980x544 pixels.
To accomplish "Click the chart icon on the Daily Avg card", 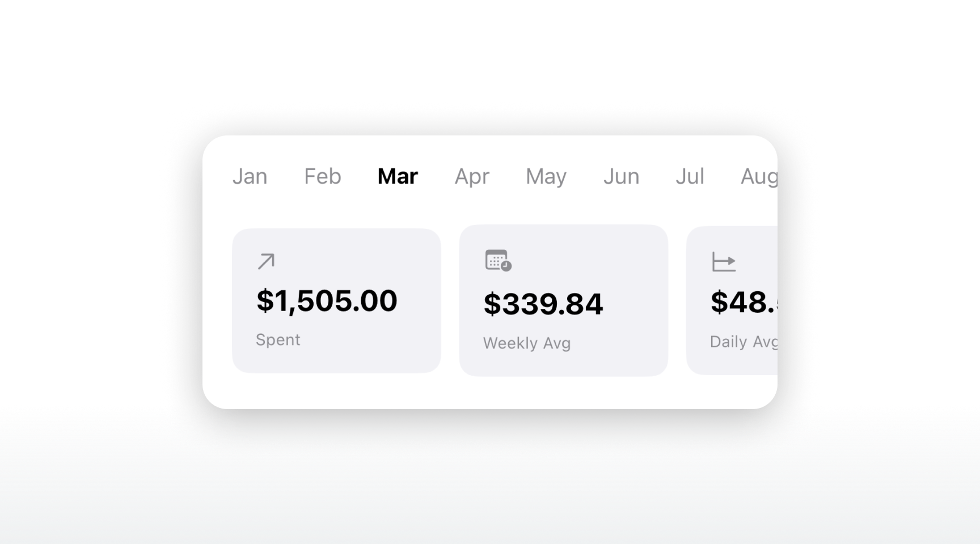I will [723, 261].
